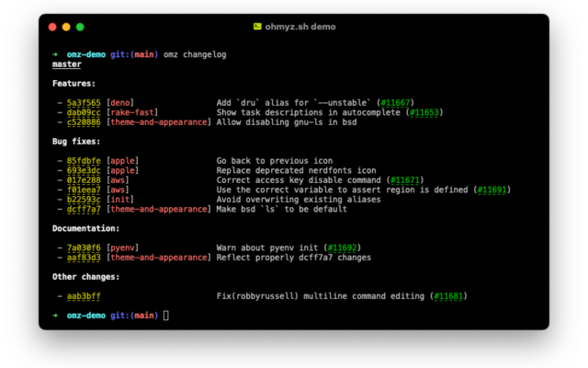Click message 'Allow disabling gnu-ls in bsd'
588x368 pixels.
pyautogui.click(x=287, y=122)
